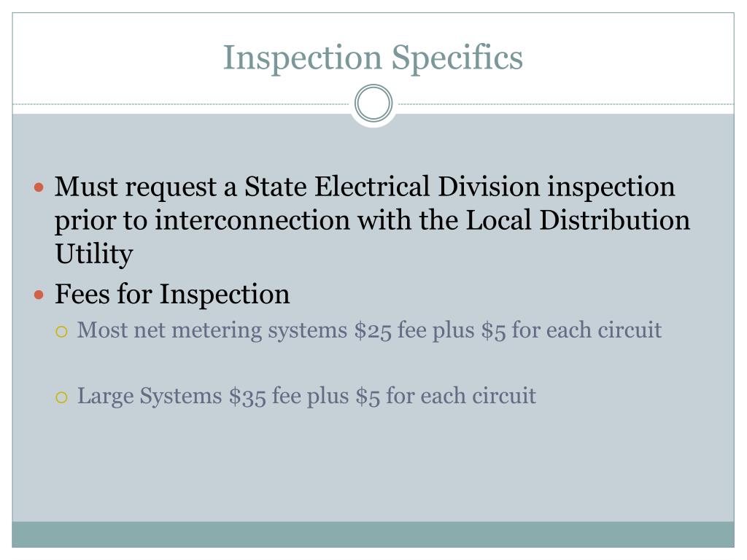
Task: Select the 'Inspection Specifics' slide title
Action: click(x=373, y=58)
